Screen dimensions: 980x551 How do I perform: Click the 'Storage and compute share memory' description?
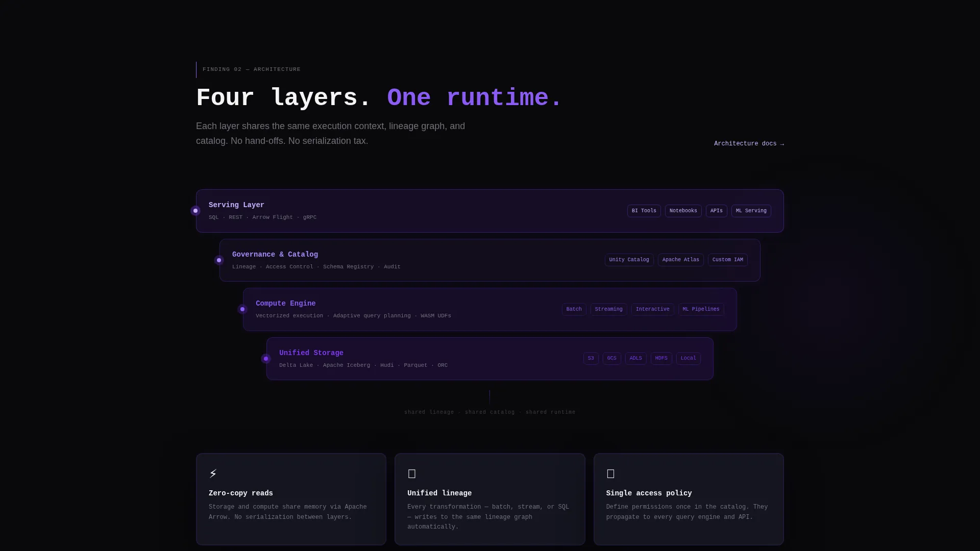tap(287, 512)
